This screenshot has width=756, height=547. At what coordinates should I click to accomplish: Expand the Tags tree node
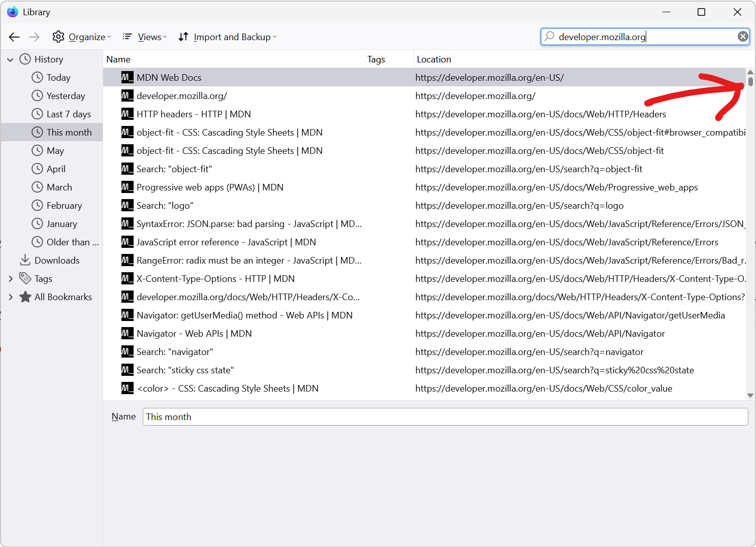(x=10, y=279)
